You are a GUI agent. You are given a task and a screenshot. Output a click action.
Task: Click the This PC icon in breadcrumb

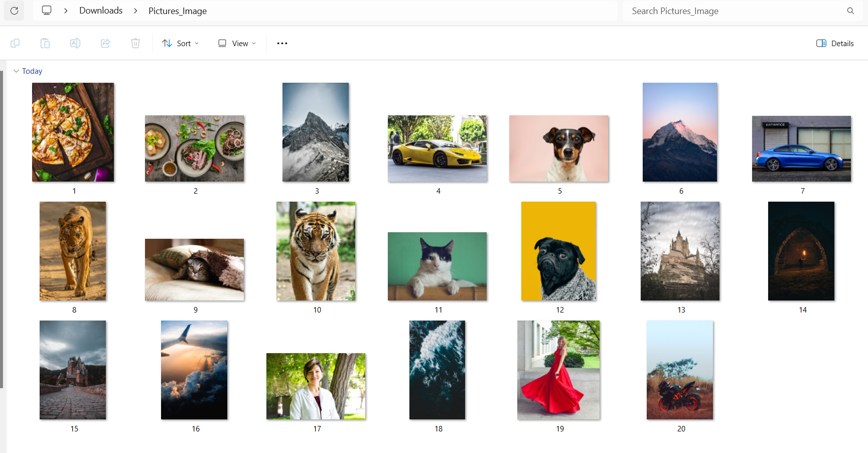(47, 10)
